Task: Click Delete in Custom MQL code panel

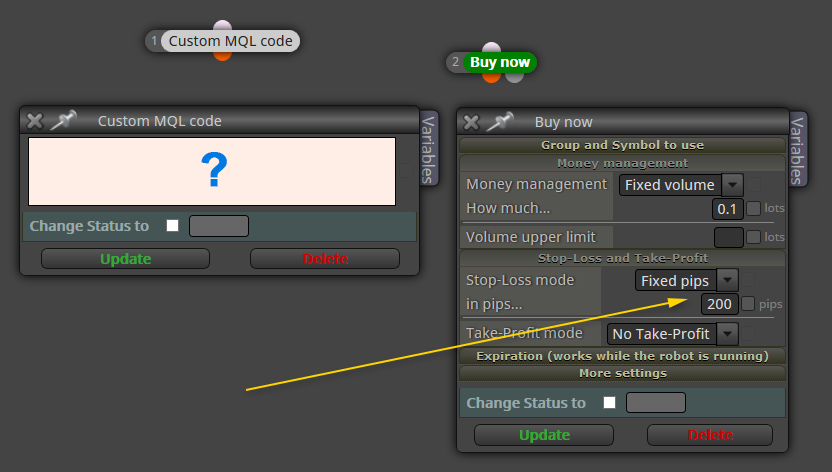Action: pyautogui.click(x=325, y=259)
